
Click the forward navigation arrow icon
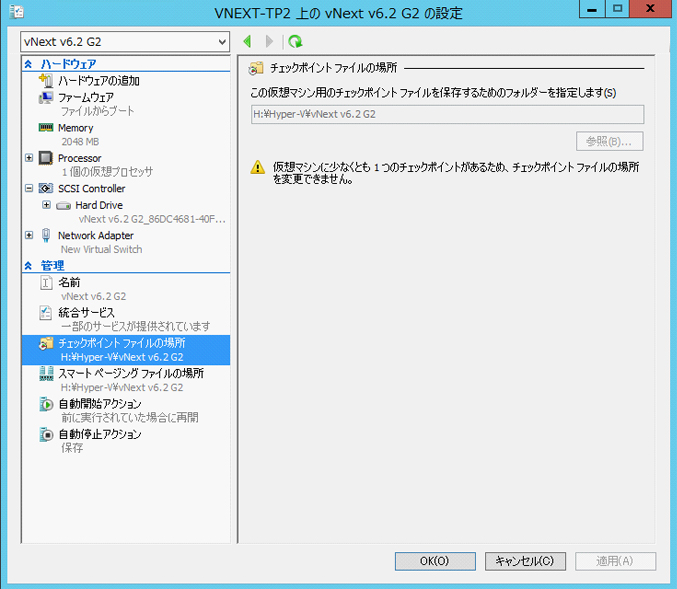click(269, 41)
